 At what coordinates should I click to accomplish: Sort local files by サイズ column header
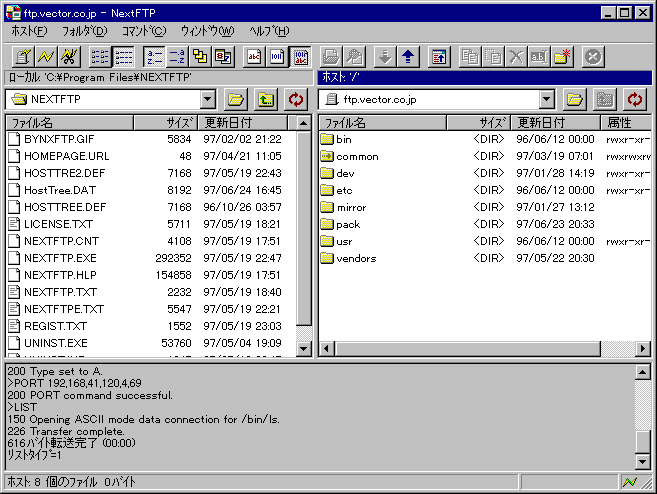pyautogui.click(x=166, y=123)
